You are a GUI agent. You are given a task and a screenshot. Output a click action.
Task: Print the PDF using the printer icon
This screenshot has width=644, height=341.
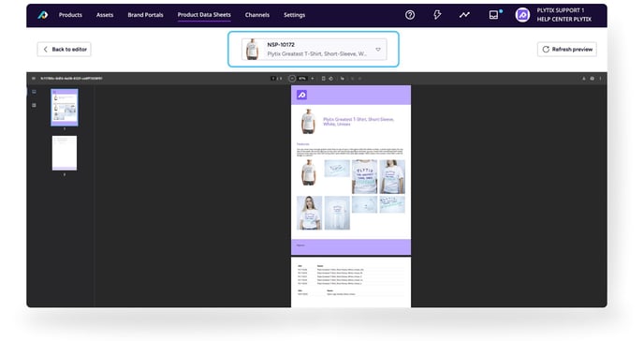[x=592, y=79]
